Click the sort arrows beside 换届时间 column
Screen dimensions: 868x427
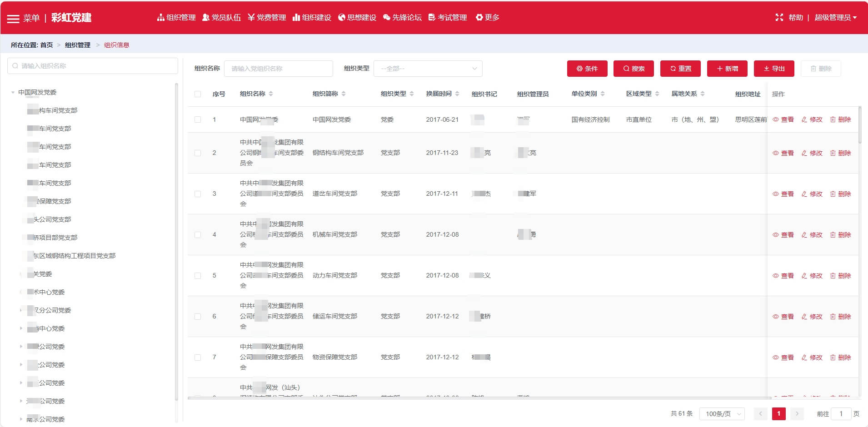point(457,94)
